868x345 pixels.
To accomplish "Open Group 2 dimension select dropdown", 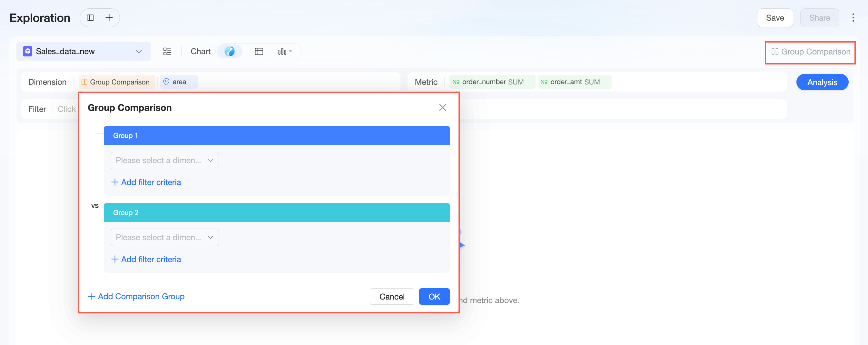I will 164,238.
